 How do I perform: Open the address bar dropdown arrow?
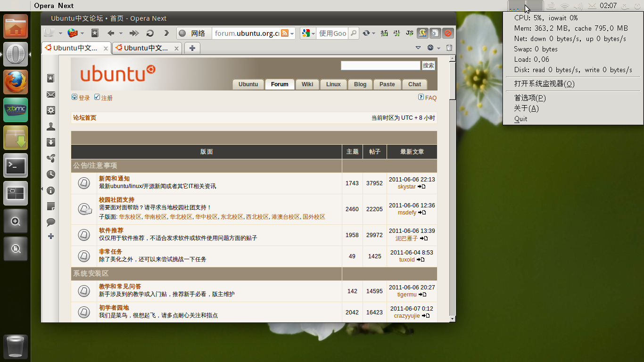pos(292,33)
